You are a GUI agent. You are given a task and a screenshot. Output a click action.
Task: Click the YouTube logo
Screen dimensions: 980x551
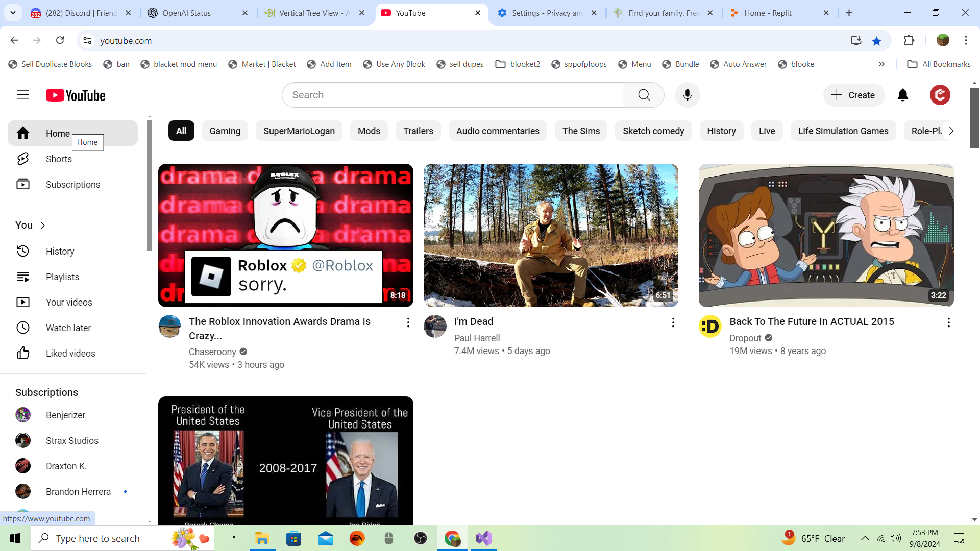coord(76,95)
